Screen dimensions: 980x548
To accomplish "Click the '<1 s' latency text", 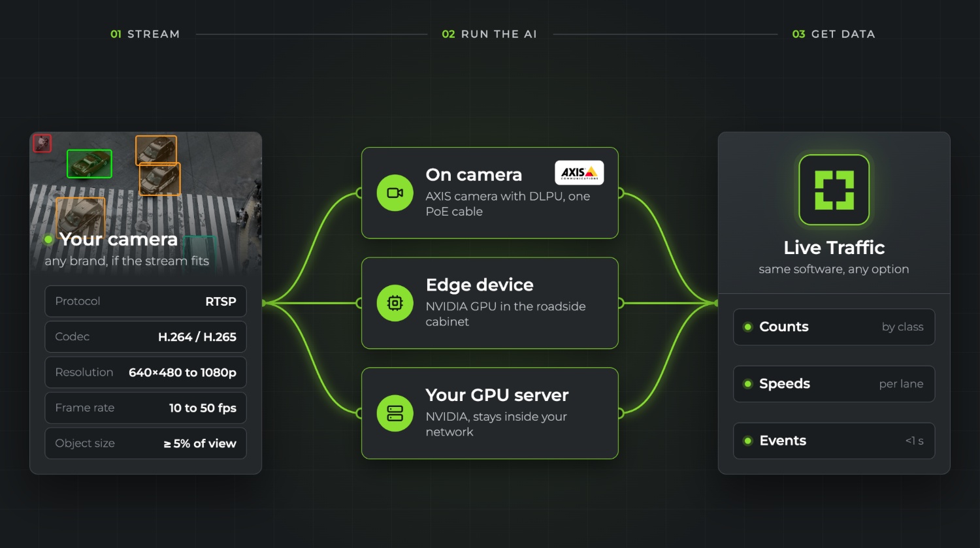I will pos(915,441).
